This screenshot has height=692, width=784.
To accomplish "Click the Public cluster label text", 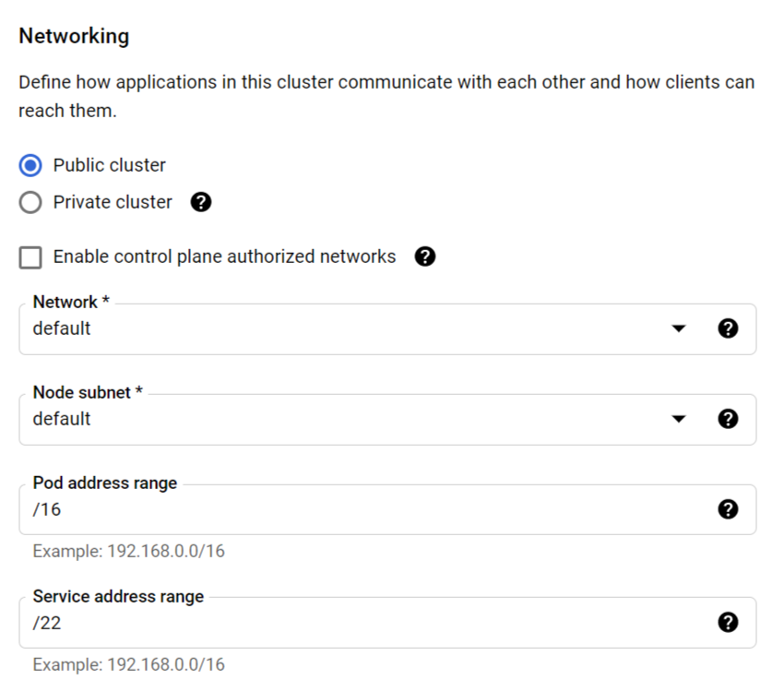I will point(110,165).
